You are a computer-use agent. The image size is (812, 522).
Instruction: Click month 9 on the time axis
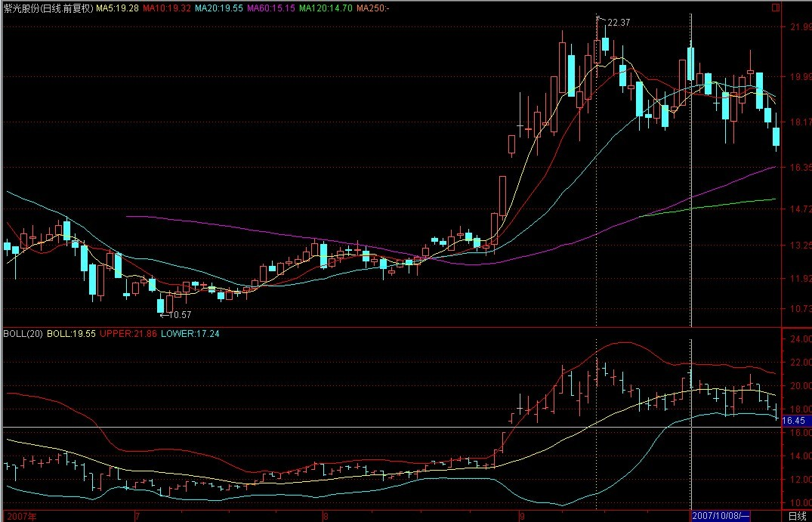[x=522, y=516]
